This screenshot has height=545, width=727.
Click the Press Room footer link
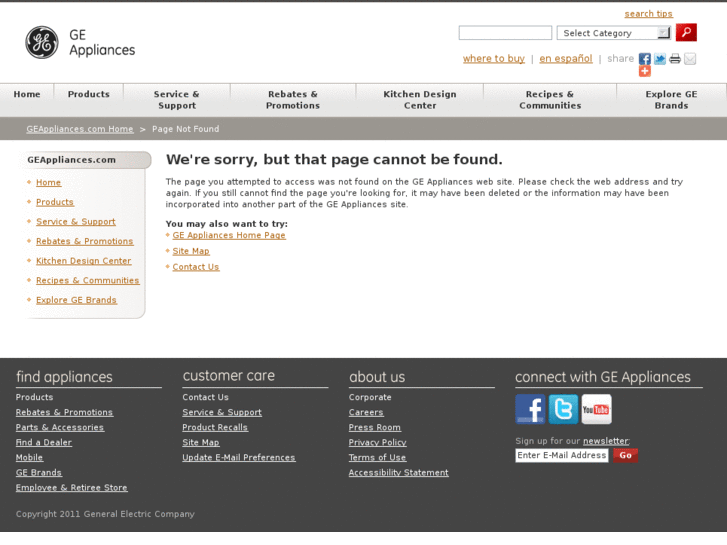375,427
